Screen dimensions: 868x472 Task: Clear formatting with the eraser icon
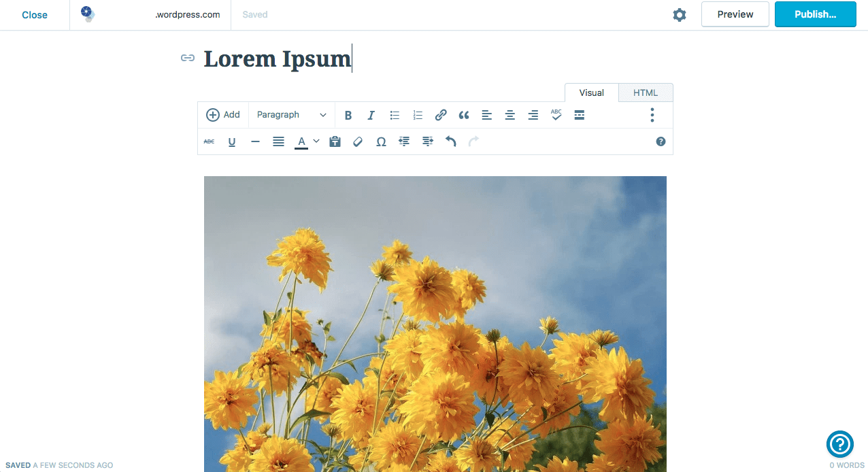pos(358,141)
